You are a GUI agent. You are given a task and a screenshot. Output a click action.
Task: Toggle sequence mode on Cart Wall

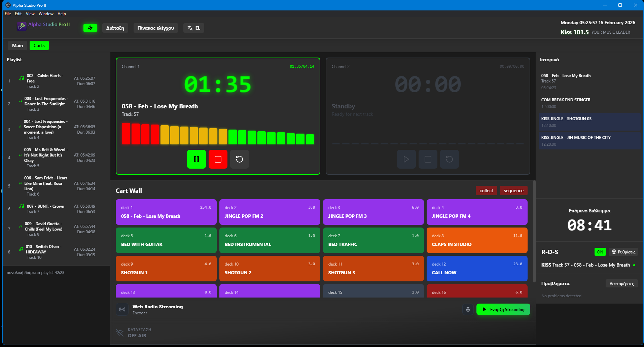coord(513,190)
